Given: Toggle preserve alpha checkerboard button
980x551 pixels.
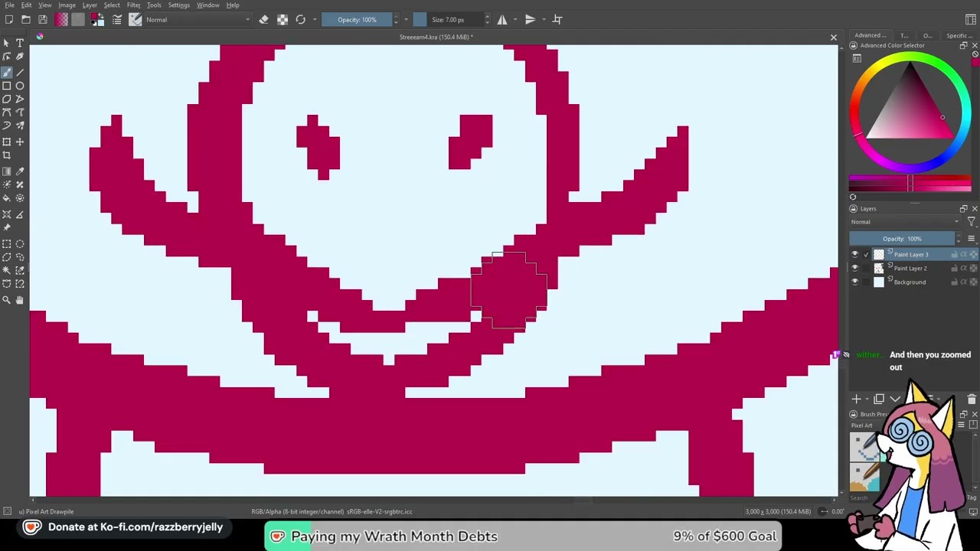Looking at the screenshot, I should click(283, 19).
